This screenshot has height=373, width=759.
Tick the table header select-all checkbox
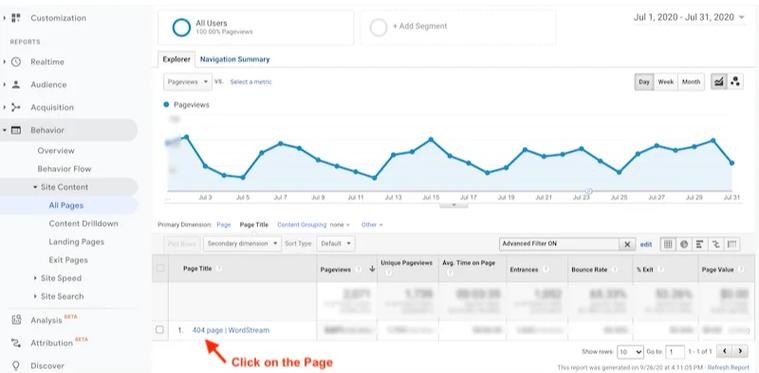pos(160,268)
